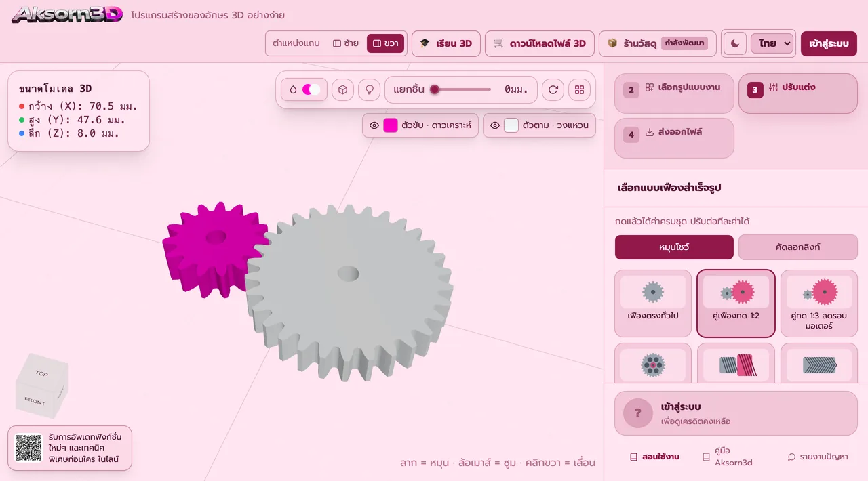Click the question-mark avatar icon
Viewport: 868px width, 481px height.
coord(638,413)
